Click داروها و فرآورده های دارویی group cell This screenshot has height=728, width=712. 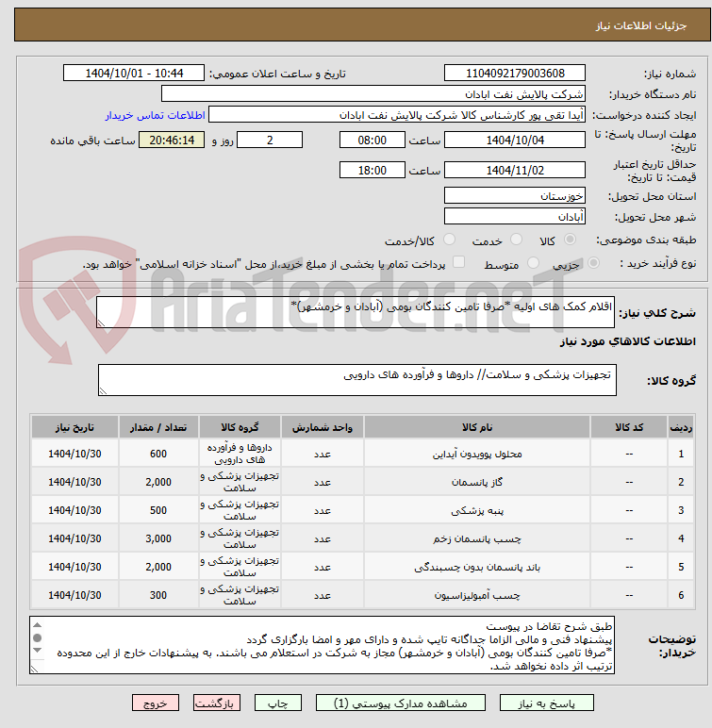pos(240,454)
